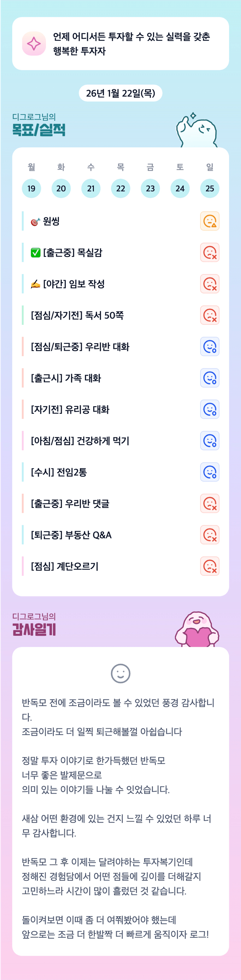241x980 pixels.
Task: Select Monday the 19th in week row
Action: pos(31,188)
